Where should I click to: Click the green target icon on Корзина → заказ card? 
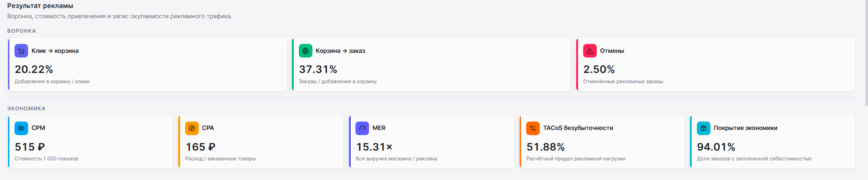click(x=305, y=51)
